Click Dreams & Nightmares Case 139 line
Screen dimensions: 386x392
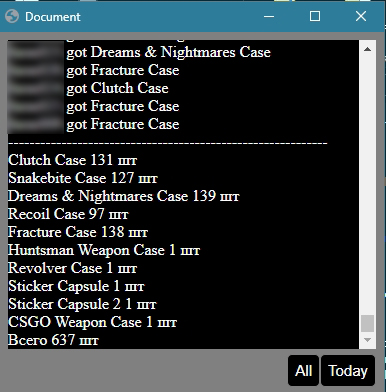pos(124,196)
